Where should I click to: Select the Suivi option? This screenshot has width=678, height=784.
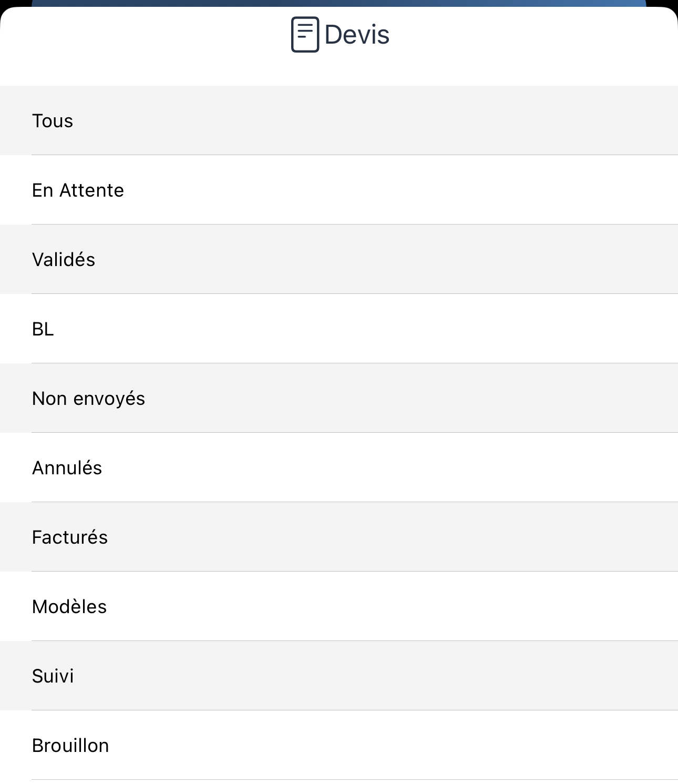[339, 676]
